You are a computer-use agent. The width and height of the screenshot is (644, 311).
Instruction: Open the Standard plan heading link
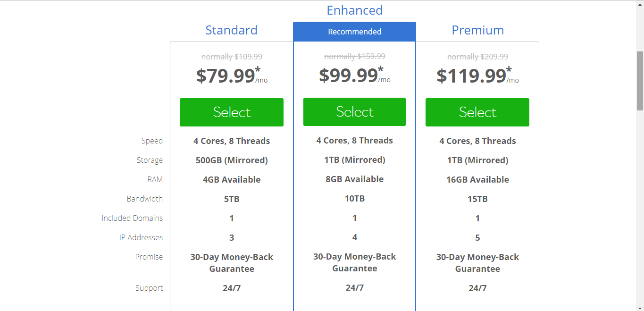pos(231,30)
